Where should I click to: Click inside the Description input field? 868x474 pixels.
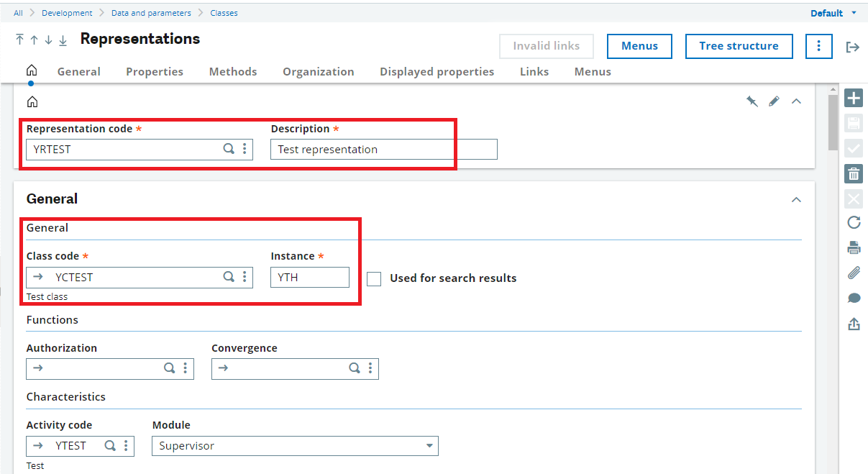click(360, 149)
